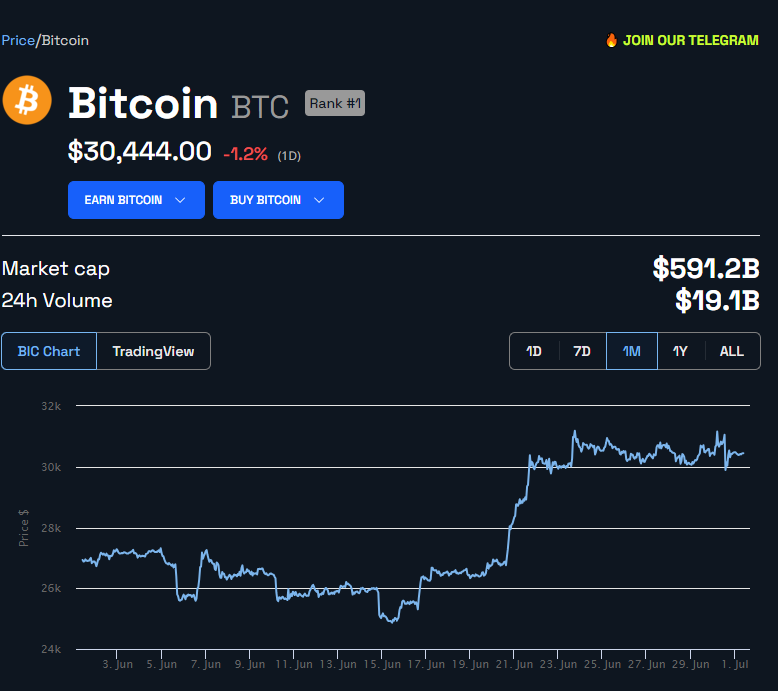Click the Rank #1 badge

click(x=334, y=103)
